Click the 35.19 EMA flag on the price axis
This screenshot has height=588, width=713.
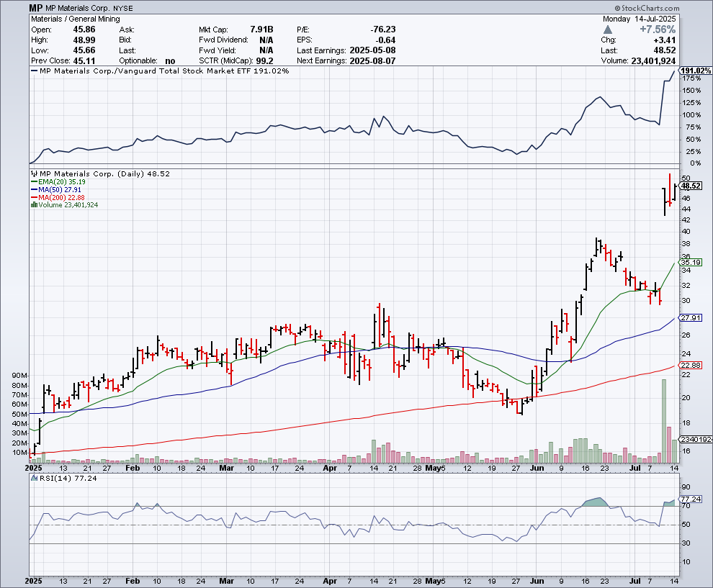(x=691, y=263)
